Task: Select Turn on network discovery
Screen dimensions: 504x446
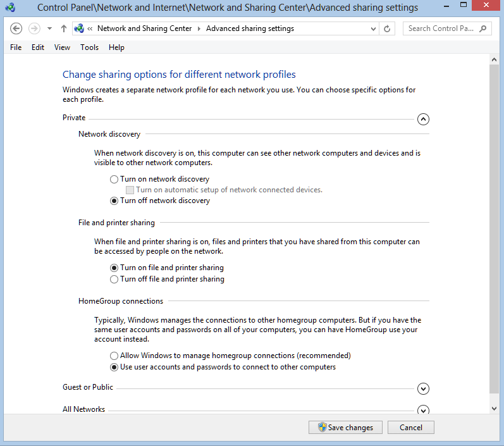Action: pyautogui.click(x=159, y=179)
